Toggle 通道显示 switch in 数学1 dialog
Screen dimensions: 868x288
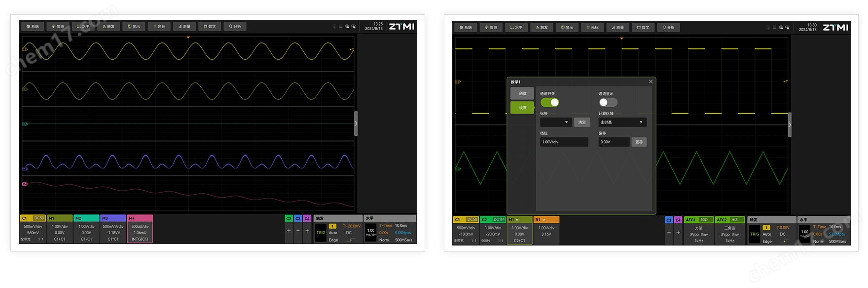coord(608,102)
